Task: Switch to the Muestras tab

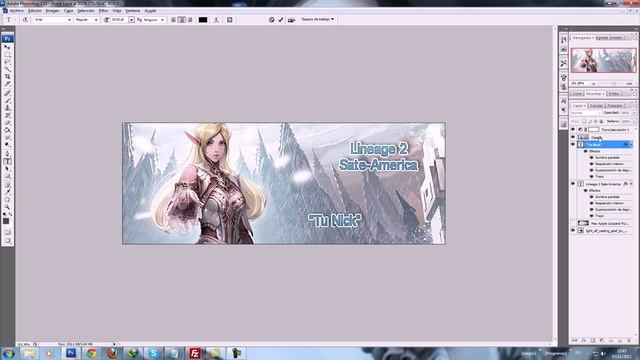Action: (595, 93)
